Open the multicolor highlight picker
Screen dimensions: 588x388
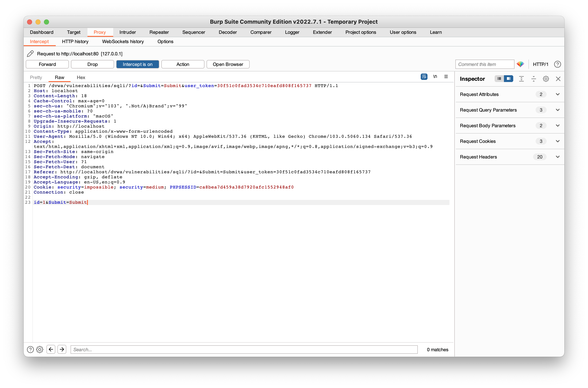click(x=520, y=64)
